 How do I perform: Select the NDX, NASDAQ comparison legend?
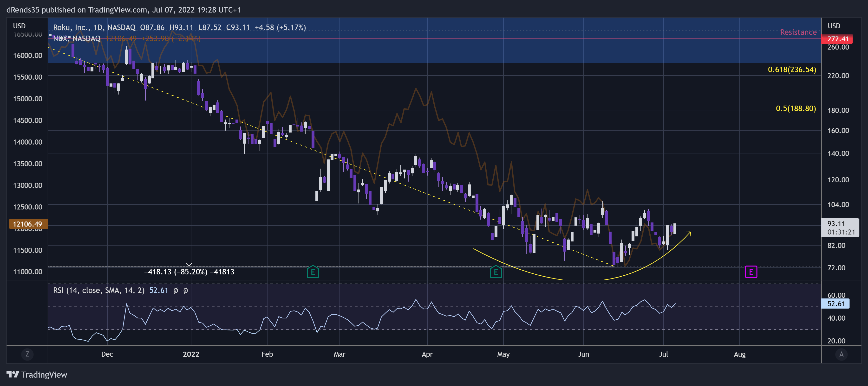coord(77,39)
